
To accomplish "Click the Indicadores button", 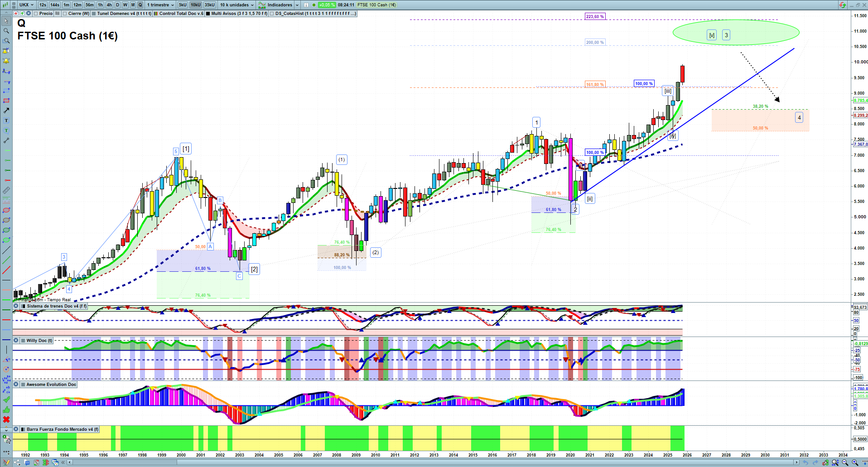I will tap(275, 5).
